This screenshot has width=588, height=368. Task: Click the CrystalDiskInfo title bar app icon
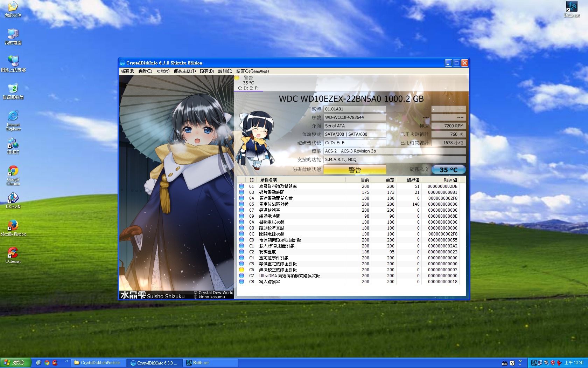point(122,63)
